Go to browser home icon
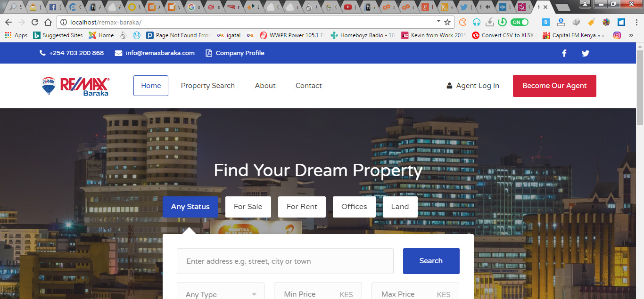The height and width of the screenshot is (299, 644). 48,22
